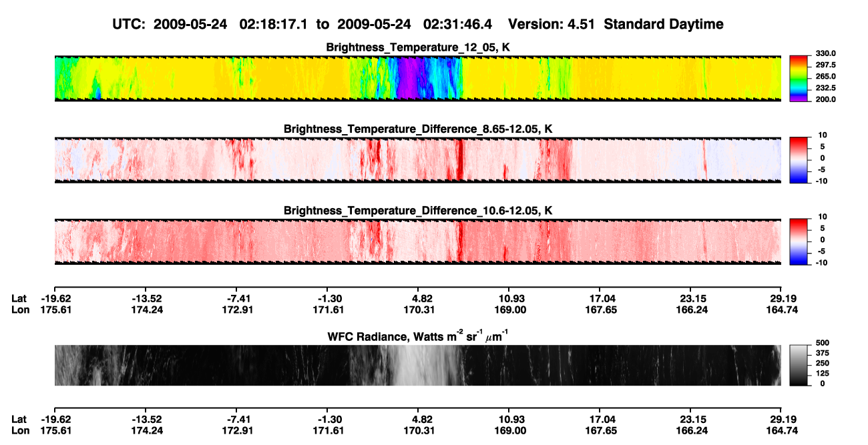Image resolution: width=868 pixels, height=445 pixels.
Task: Click the 500 label on radiance scale
Action: [821, 343]
